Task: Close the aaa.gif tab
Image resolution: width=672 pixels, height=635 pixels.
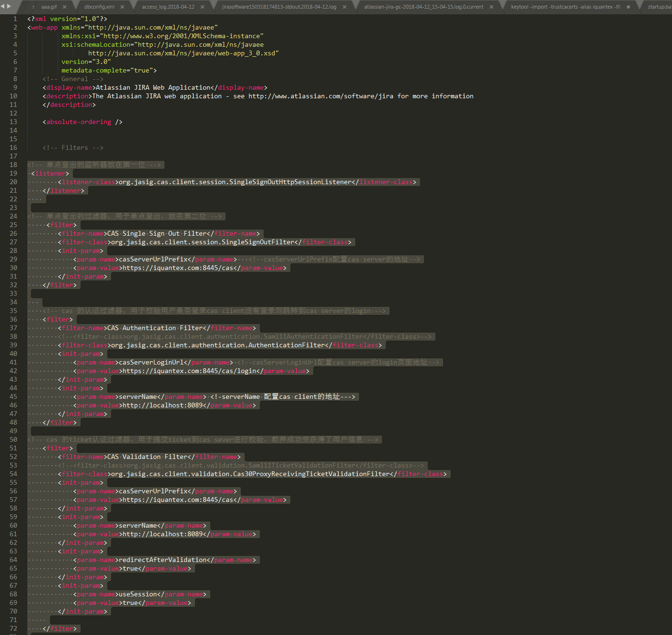Action: (64, 7)
